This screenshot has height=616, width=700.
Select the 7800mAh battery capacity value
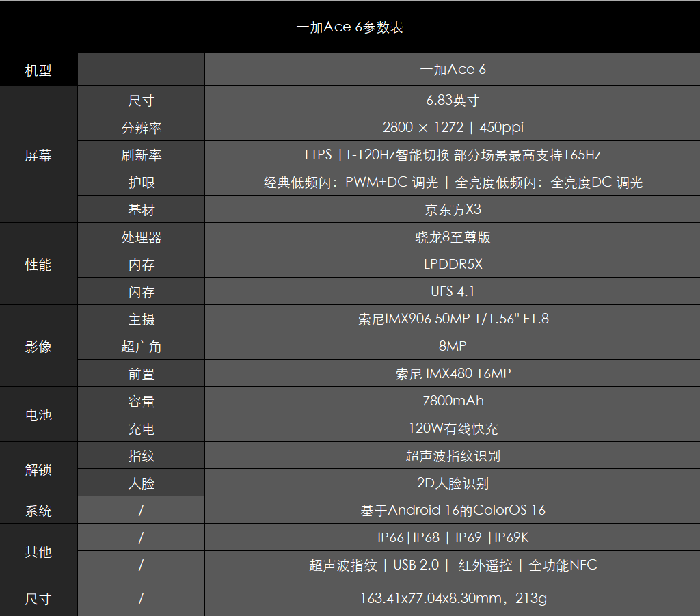point(453,401)
